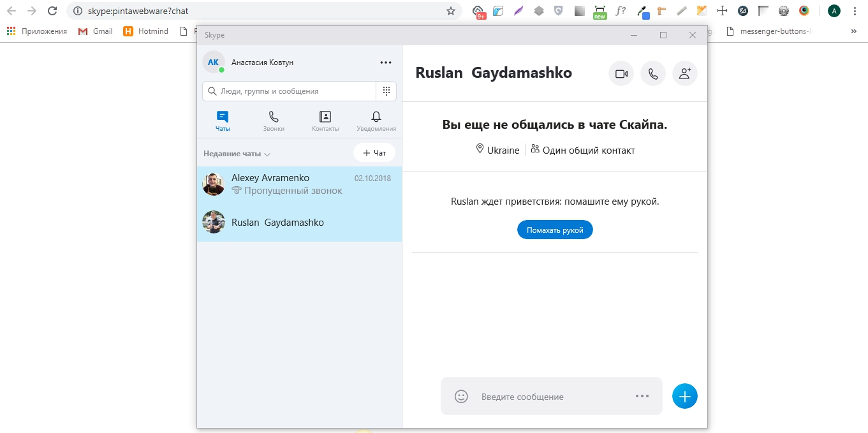This screenshot has height=433, width=868.
Task: Click the Chrome address bar
Action: [265, 11]
